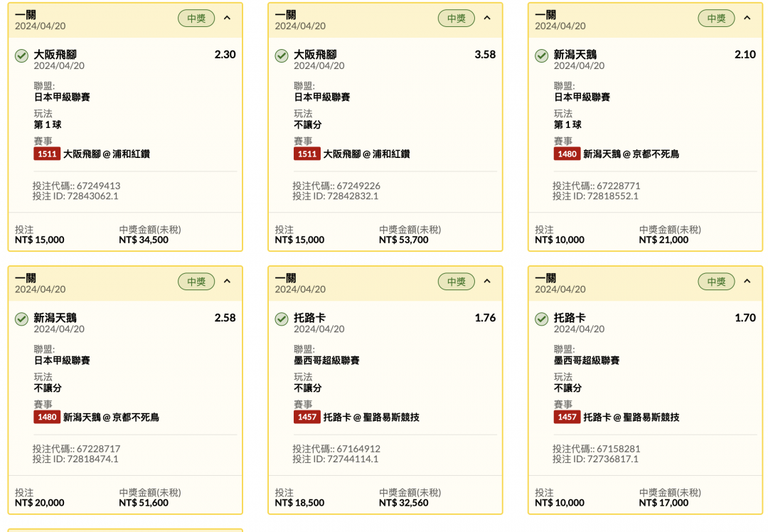Click red 1457 badge in odds 1.76 card
Image resolution: width=768 pixels, height=532 pixels.
point(307,417)
